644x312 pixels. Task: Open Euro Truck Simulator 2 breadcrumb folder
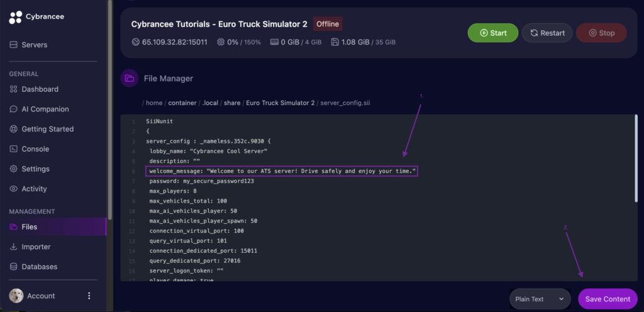[280, 103]
